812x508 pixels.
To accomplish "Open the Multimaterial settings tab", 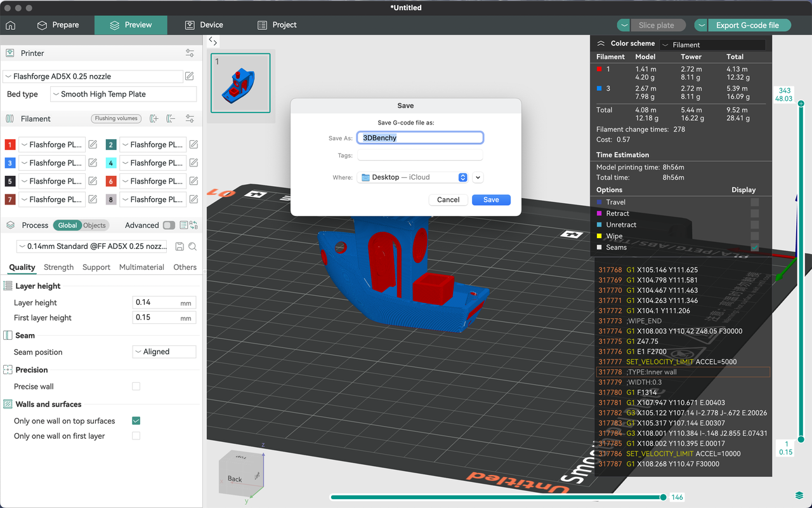I will 141,267.
